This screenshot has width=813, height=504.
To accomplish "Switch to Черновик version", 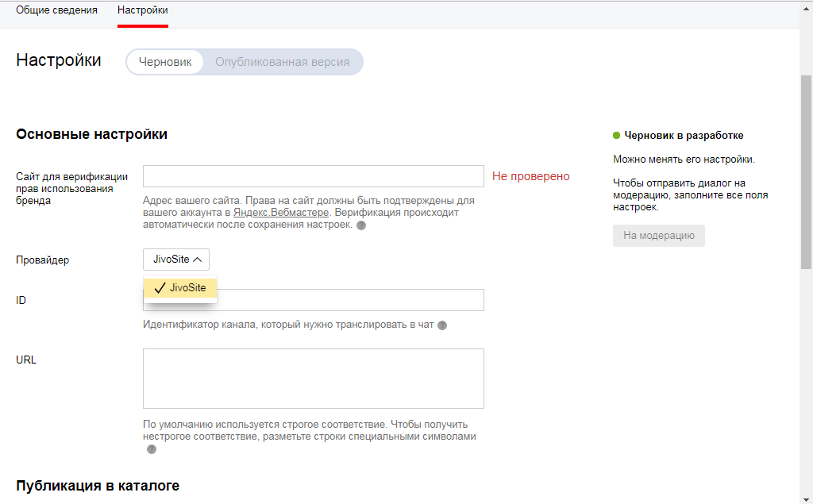I will coord(165,62).
